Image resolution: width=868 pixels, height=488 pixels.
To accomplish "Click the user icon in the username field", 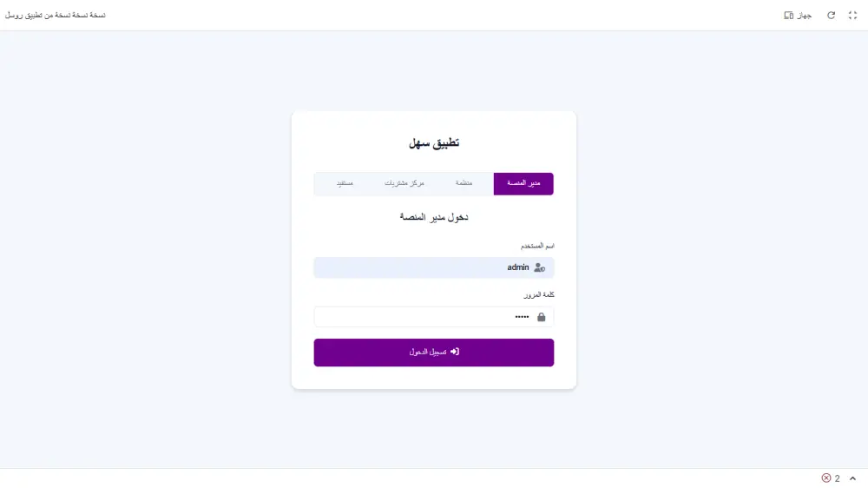I will click(540, 267).
